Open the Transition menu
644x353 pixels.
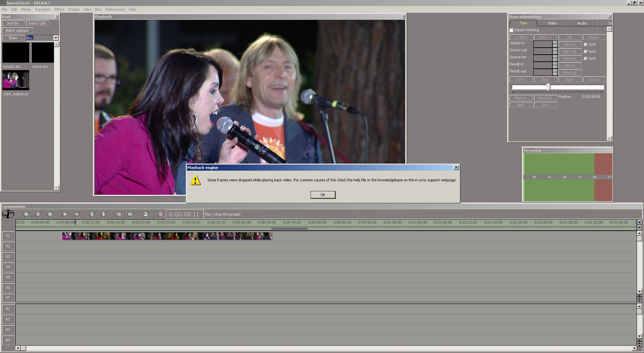(43, 9)
